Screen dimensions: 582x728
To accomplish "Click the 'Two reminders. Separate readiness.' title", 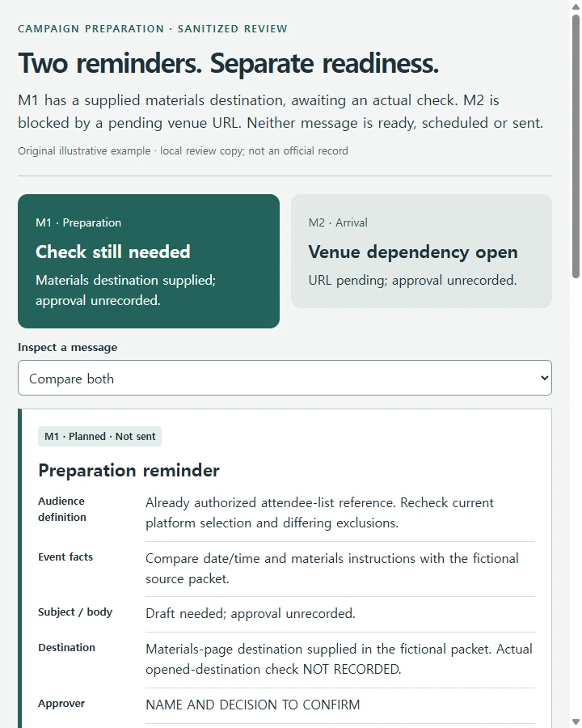I will (x=228, y=63).
